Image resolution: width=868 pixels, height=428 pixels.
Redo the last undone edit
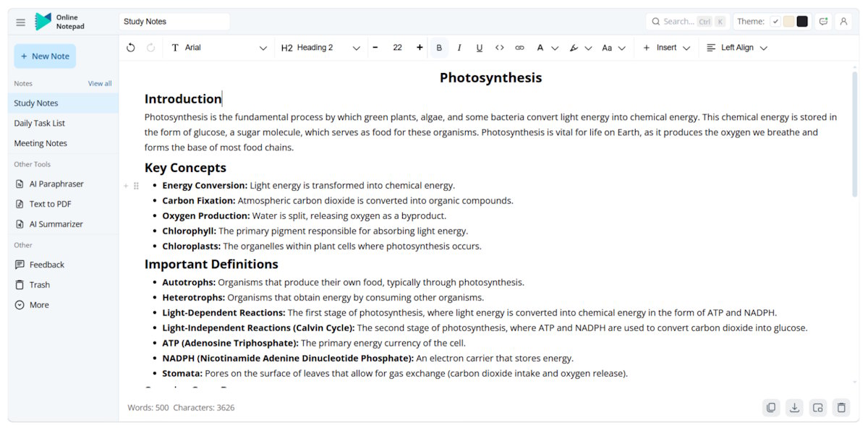click(x=150, y=48)
